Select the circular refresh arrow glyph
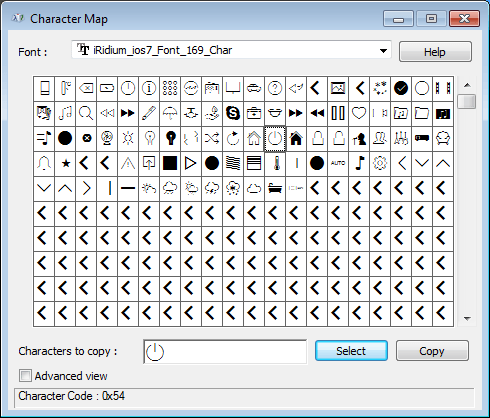Image resolution: width=490 pixels, height=418 pixels. tap(233, 138)
